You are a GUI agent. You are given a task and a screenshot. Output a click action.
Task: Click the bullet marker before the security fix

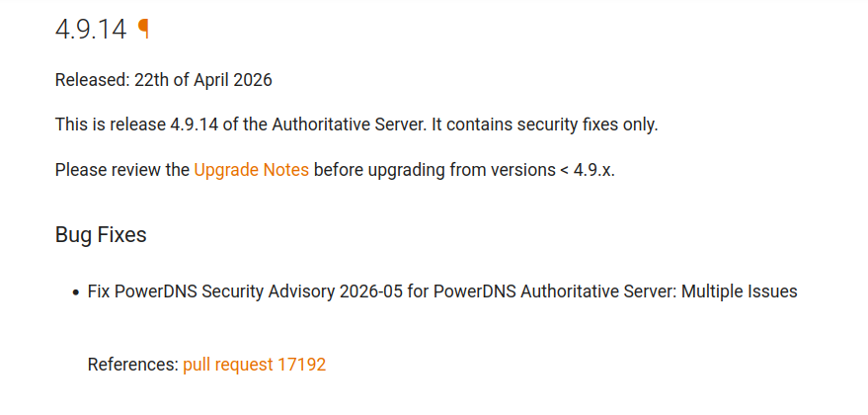point(75,293)
